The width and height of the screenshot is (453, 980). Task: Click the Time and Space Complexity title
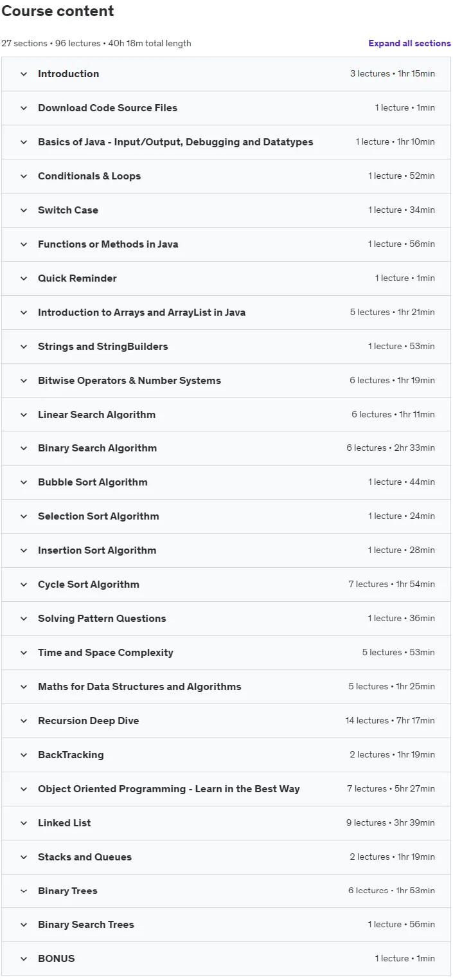(x=105, y=653)
